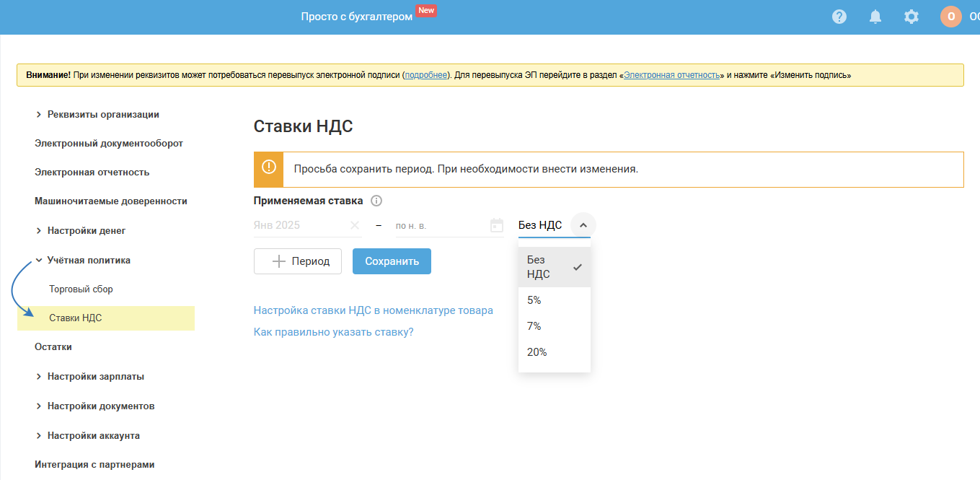Add a new Период button
The width and height of the screenshot is (980, 480).
298,261
